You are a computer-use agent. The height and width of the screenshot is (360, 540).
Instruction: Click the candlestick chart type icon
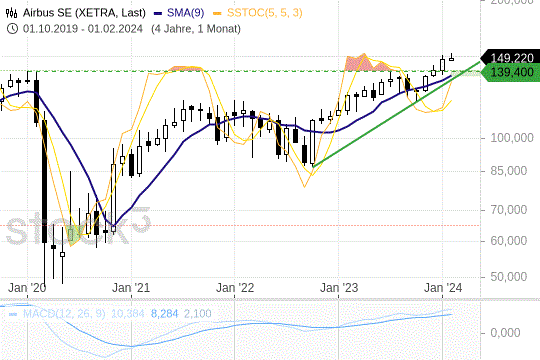[x=11, y=13]
